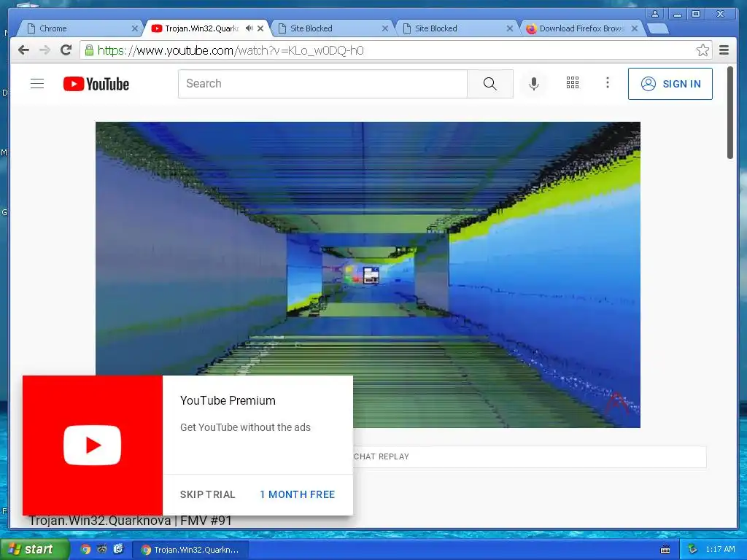747x560 pixels.
Task: Bookmark this page with star icon
Action: 703,50
